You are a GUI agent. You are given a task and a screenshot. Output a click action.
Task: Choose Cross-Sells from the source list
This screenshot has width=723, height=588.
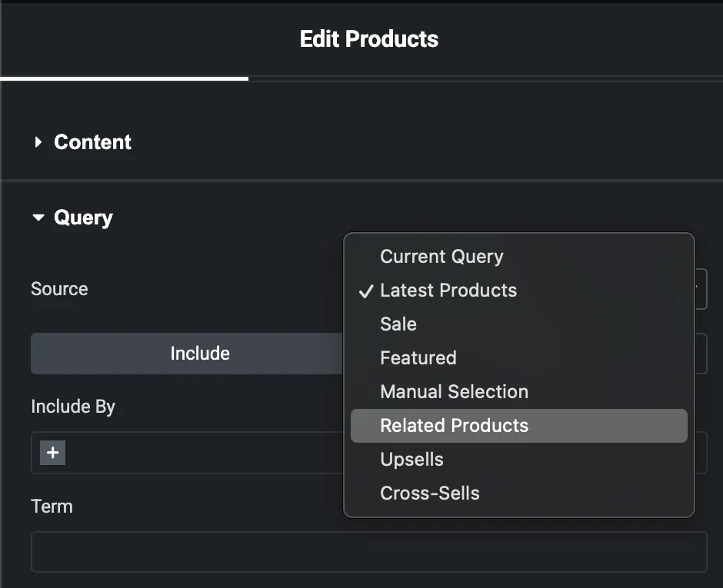pyautogui.click(x=429, y=493)
